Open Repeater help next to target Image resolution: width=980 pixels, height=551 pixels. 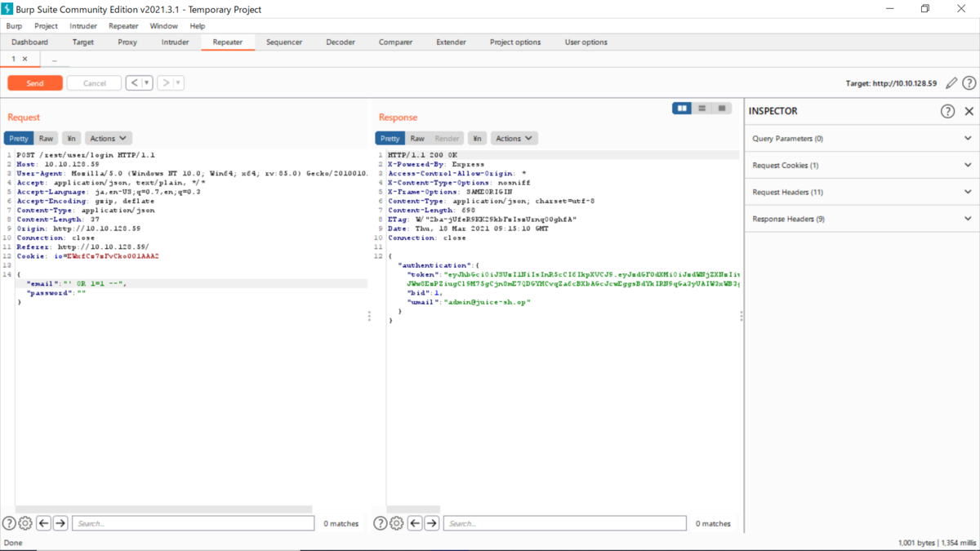click(x=969, y=83)
